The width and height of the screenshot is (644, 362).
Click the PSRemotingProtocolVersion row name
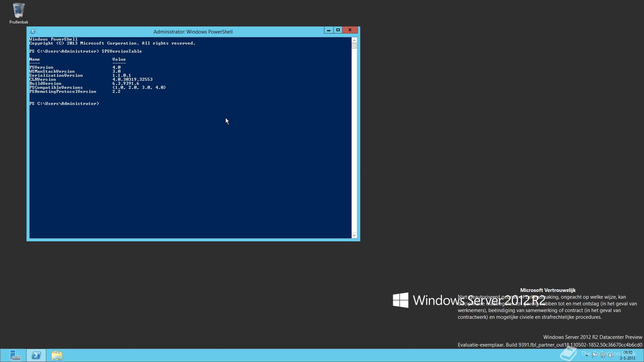point(63,92)
